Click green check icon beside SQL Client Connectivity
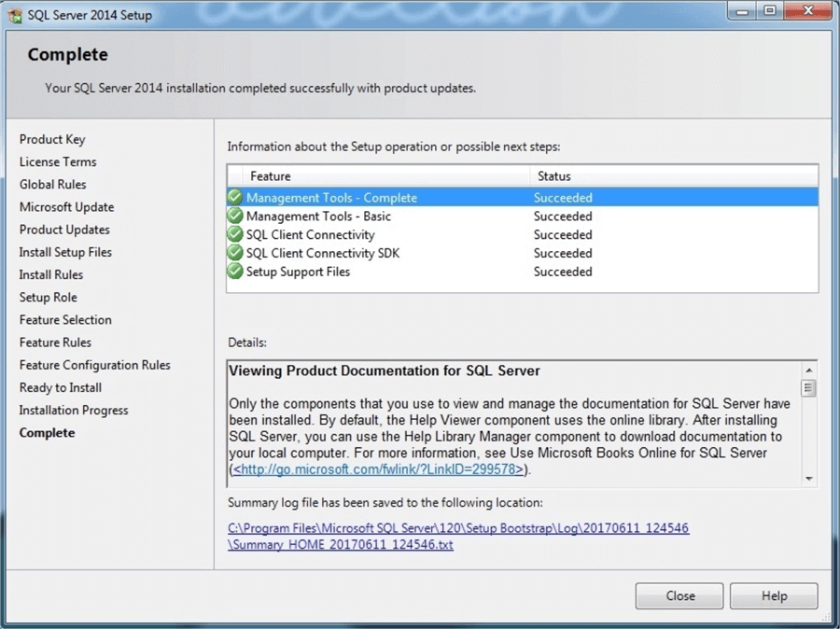The width and height of the screenshot is (840, 629). (234, 234)
